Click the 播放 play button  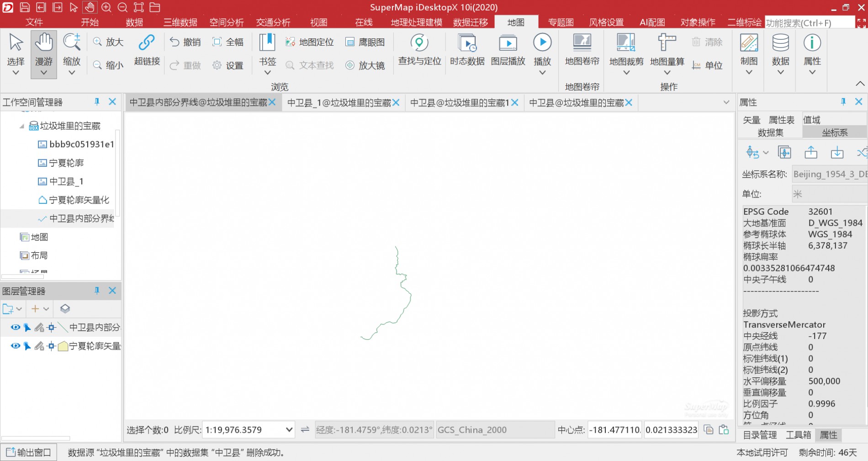point(542,49)
